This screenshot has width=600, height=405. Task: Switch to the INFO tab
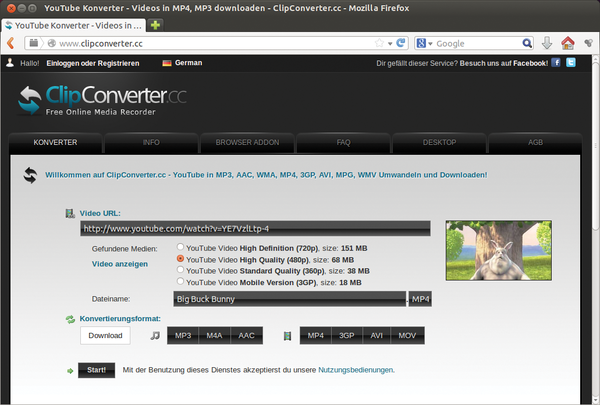coord(151,142)
